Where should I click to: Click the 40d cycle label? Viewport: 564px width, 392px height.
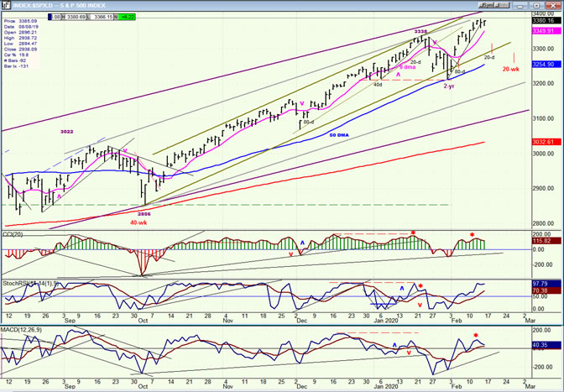pyautogui.click(x=378, y=85)
